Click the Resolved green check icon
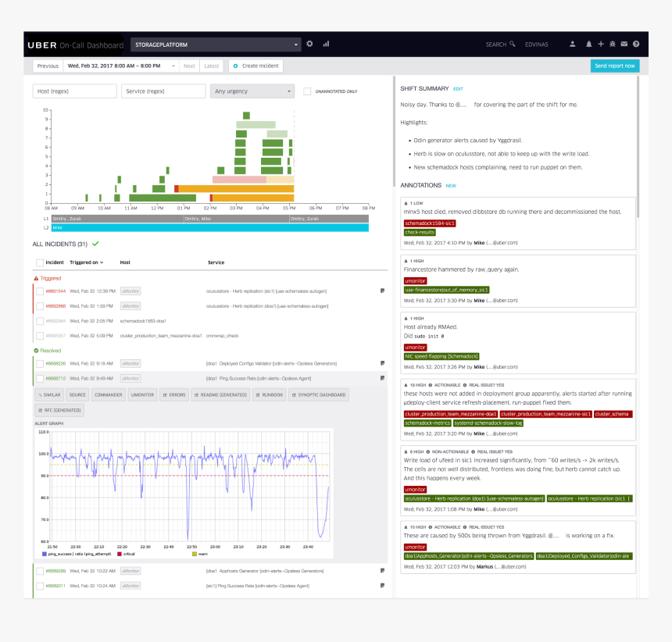The height and width of the screenshot is (642, 672). coord(36,351)
